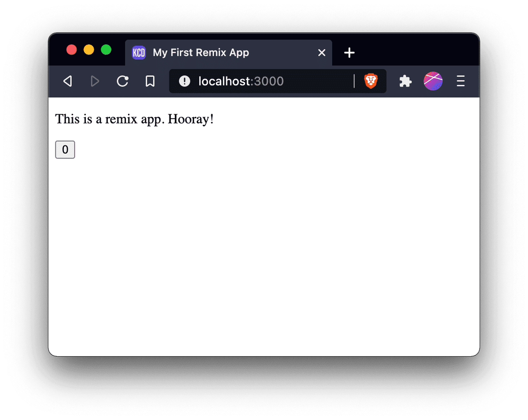Screen dimensions: 528x420
Task: Close the My First Remix App tab
Action: coord(322,53)
